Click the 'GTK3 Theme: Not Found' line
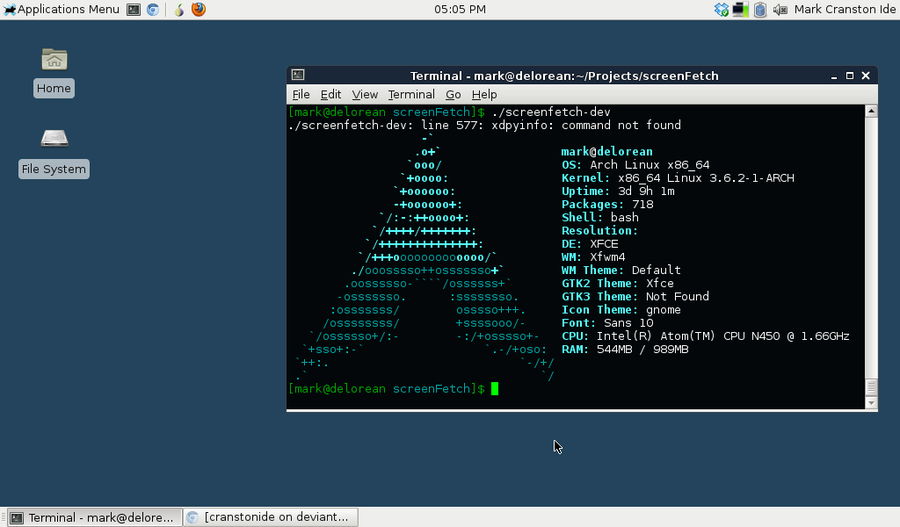900x527 pixels. [635, 297]
